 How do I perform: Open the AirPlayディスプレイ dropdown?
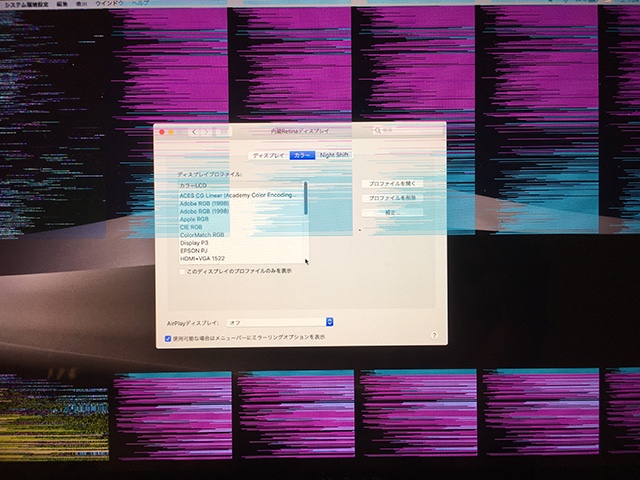pyautogui.click(x=280, y=322)
